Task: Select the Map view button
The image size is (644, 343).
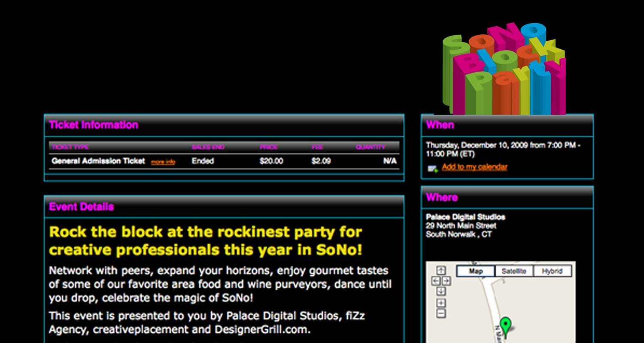Action: click(476, 271)
